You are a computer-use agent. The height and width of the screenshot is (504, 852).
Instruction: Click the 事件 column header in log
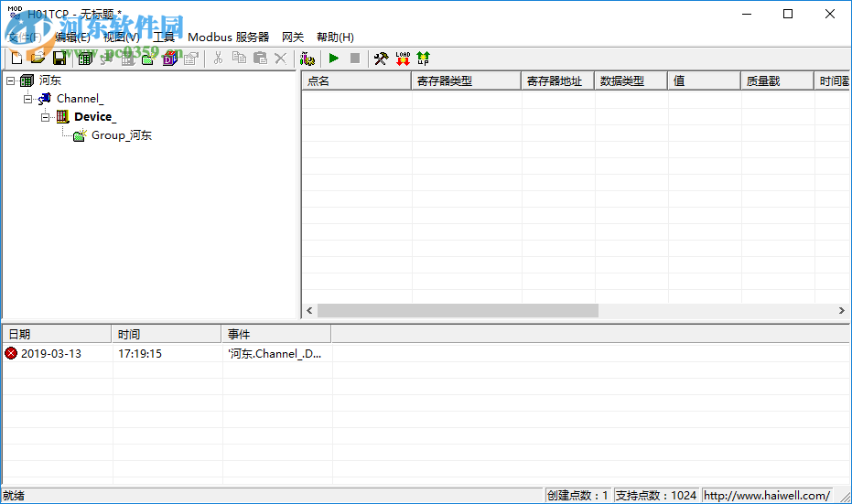pos(276,334)
